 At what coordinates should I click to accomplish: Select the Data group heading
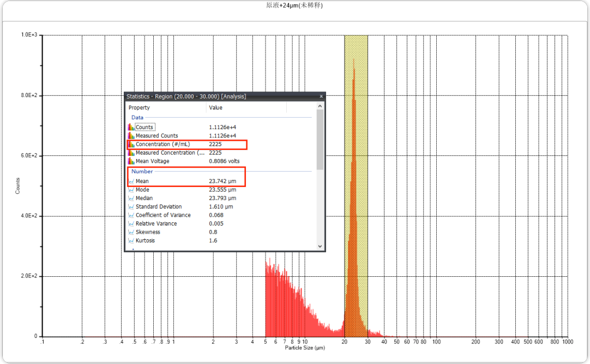point(137,117)
